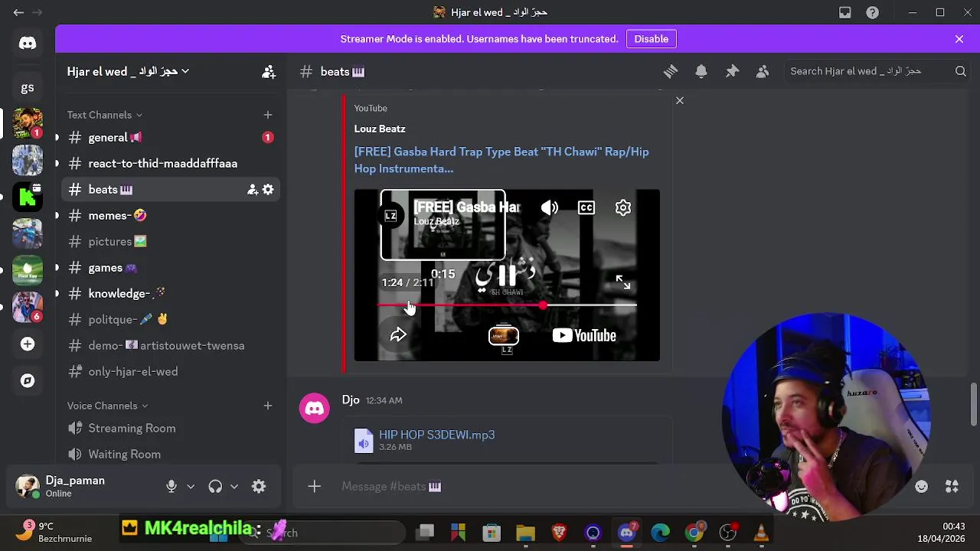Create channel in Text Channels
The image size is (980, 551).
click(x=268, y=115)
